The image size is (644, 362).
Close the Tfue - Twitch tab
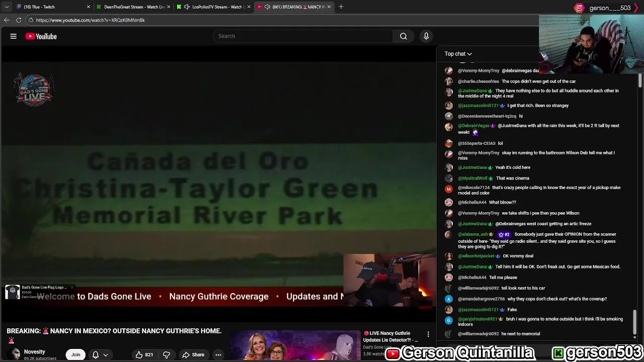click(x=89, y=7)
